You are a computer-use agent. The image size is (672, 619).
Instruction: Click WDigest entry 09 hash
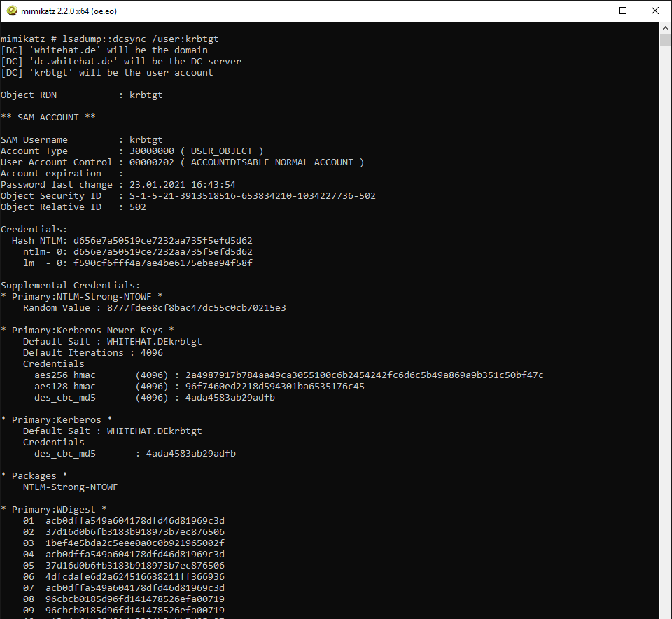point(135,610)
